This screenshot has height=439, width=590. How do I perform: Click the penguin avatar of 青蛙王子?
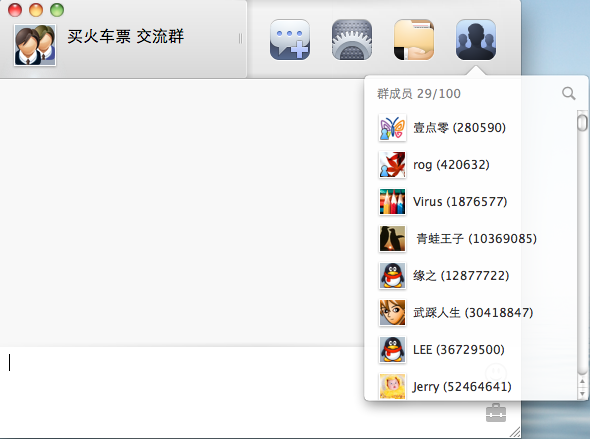tap(392, 238)
